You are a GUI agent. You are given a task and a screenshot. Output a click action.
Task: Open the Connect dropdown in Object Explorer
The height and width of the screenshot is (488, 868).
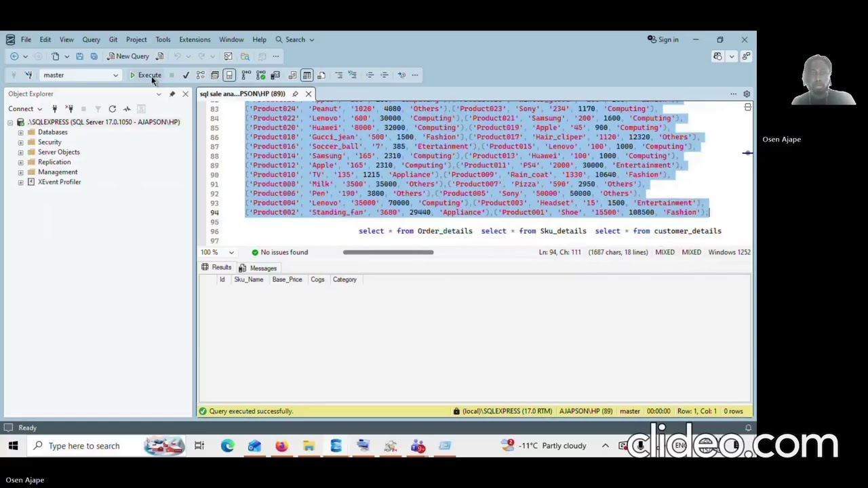pyautogui.click(x=25, y=108)
